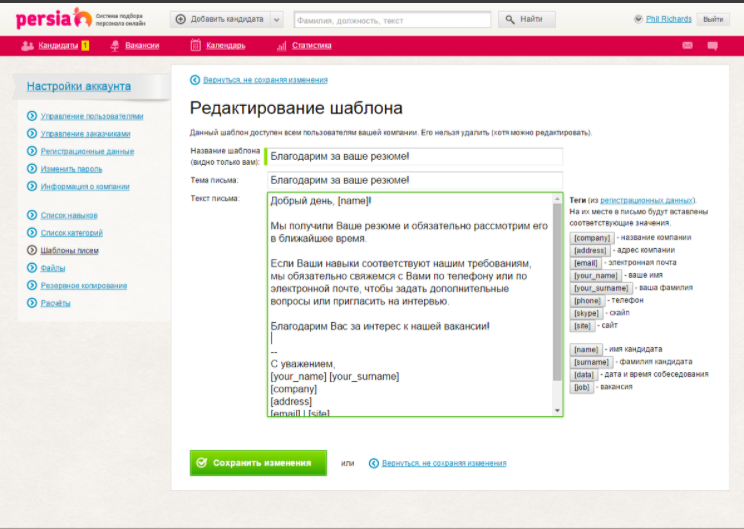Open the Кандидаты menu
Viewport: 744px width, 529px height.
(58, 46)
